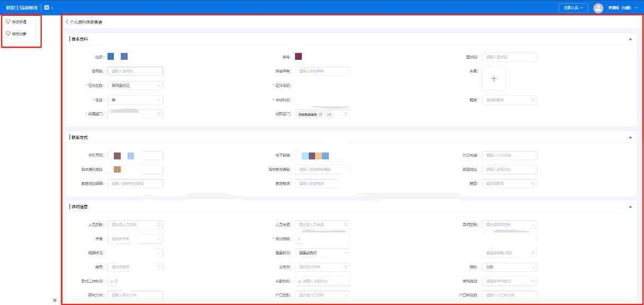Click the 曾用名 input field
Viewport: 644px width, 305px height.
point(135,71)
